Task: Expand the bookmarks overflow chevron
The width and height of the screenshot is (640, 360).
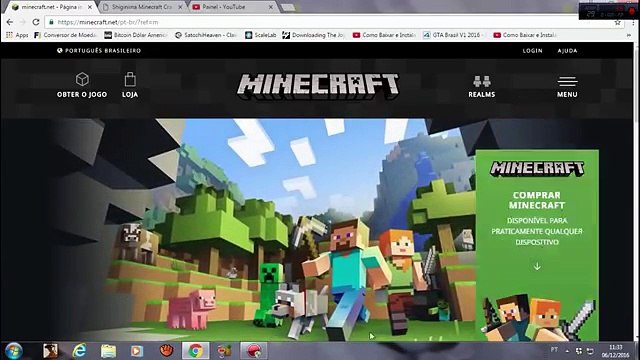Action: [x=629, y=36]
